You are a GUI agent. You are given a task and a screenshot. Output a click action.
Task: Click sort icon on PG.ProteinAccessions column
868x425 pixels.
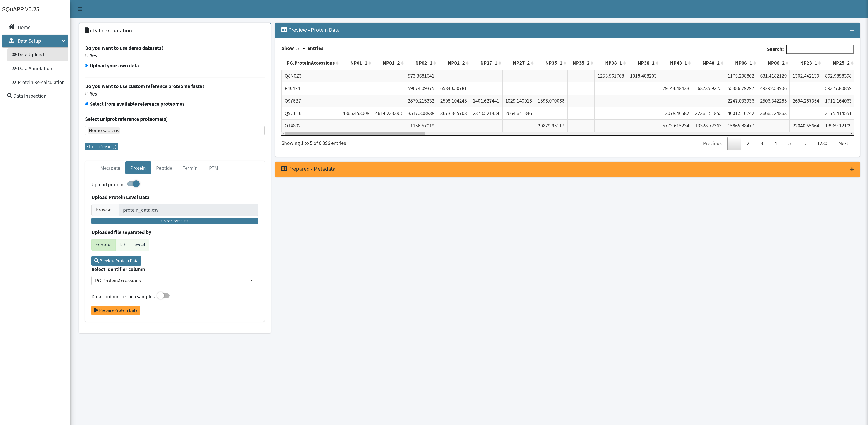pos(337,63)
